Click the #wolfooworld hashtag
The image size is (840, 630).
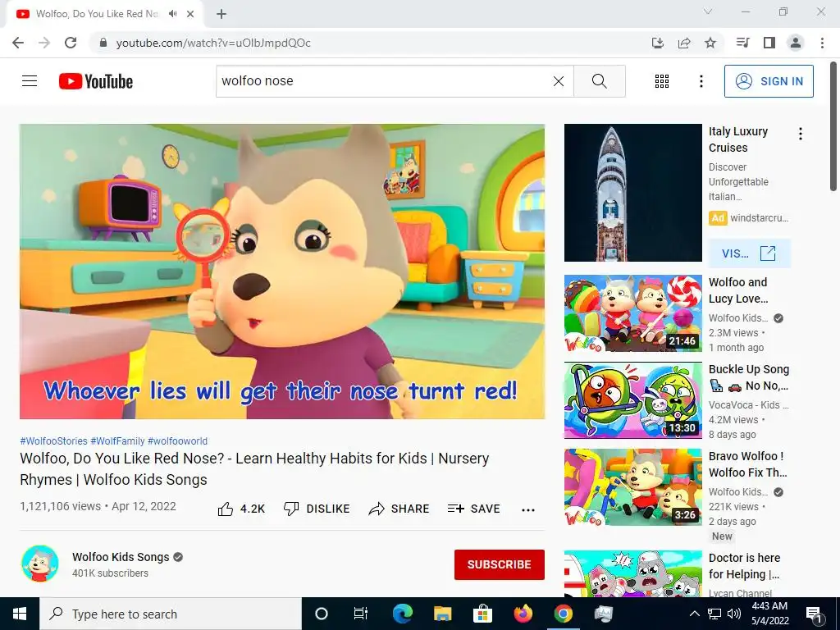[x=177, y=441]
